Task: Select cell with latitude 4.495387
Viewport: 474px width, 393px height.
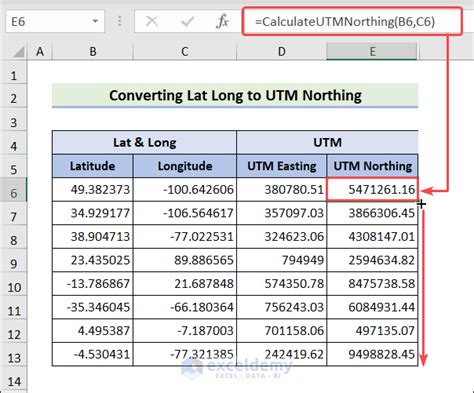Action: point(93,331)
